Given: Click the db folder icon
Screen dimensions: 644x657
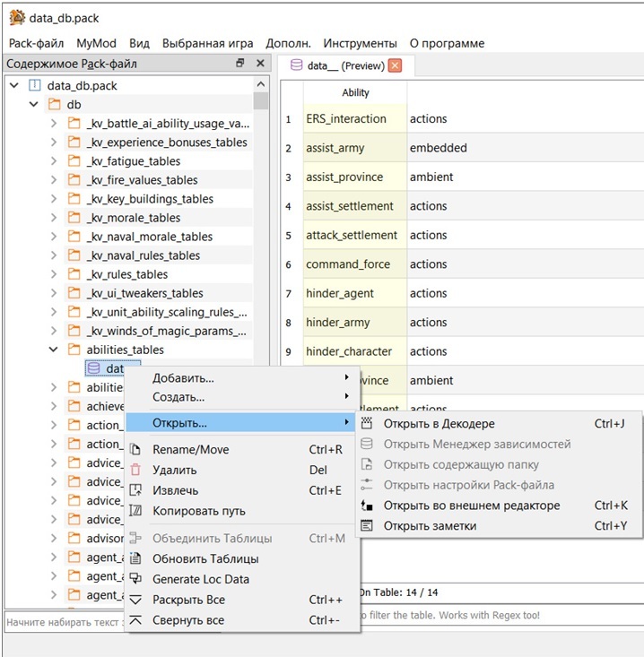Looking at the screenshot, I should tap(54, 104).
